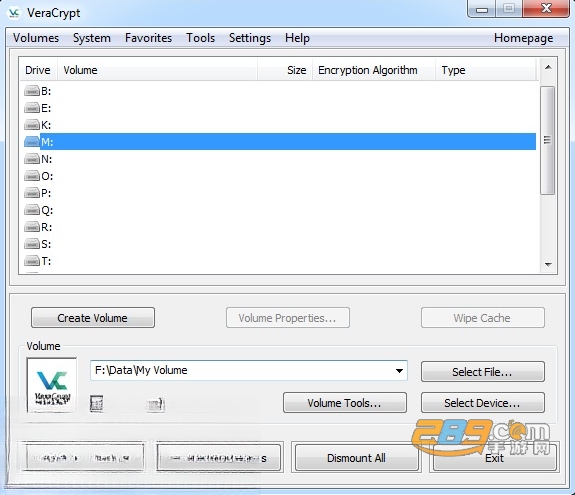Click the Type column header
Viewport: 575px width, 495px height.
click(x=487, y=70)
